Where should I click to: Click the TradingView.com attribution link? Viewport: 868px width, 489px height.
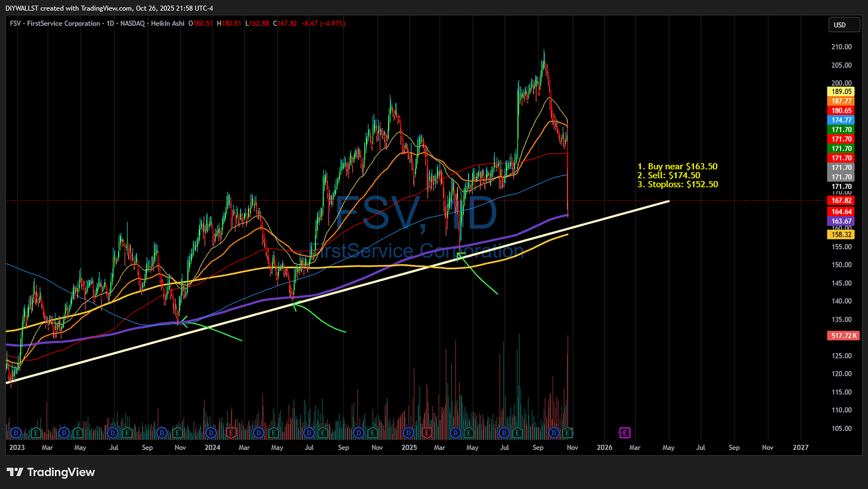coord(105,8)
